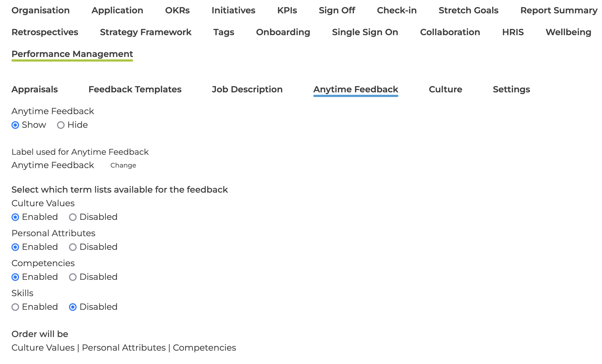This screenshot has width=602, height=364.
Task: Open the Organisation tab
Action: click(x=41, y=10)
